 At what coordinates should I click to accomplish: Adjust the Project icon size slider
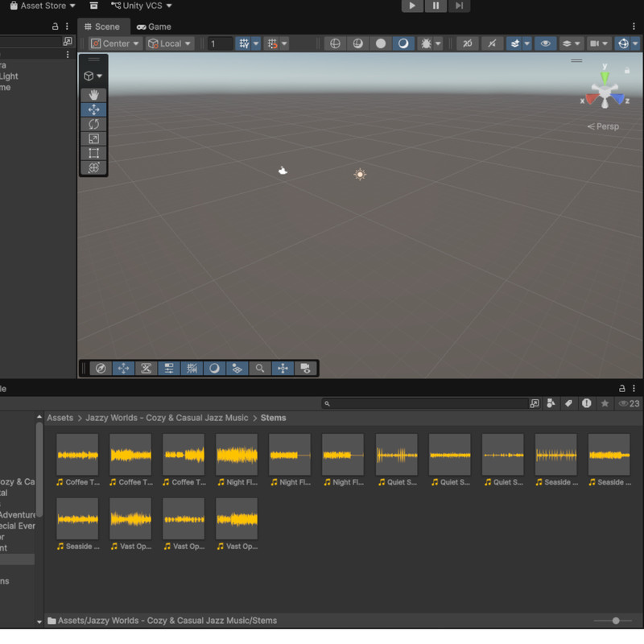(613, 620)
